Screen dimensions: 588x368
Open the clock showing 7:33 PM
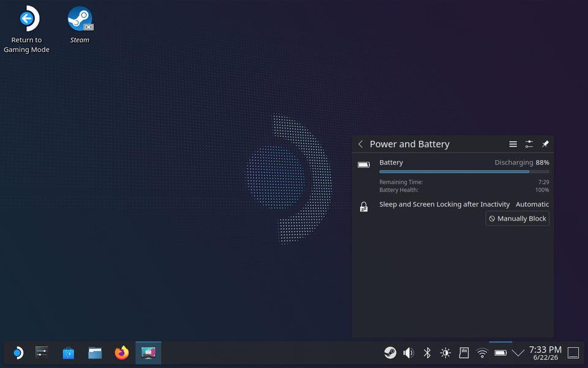pos(545,353)
